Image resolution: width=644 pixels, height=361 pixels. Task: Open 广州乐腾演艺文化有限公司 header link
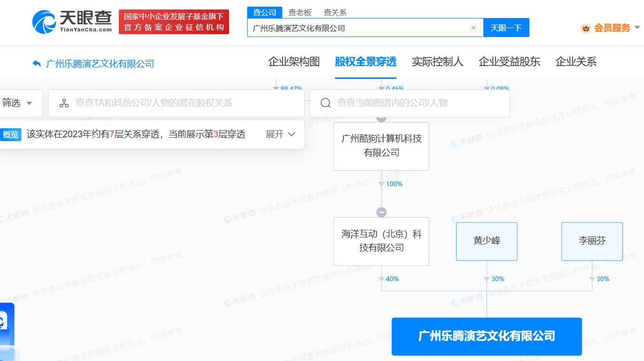coord(100,64)
